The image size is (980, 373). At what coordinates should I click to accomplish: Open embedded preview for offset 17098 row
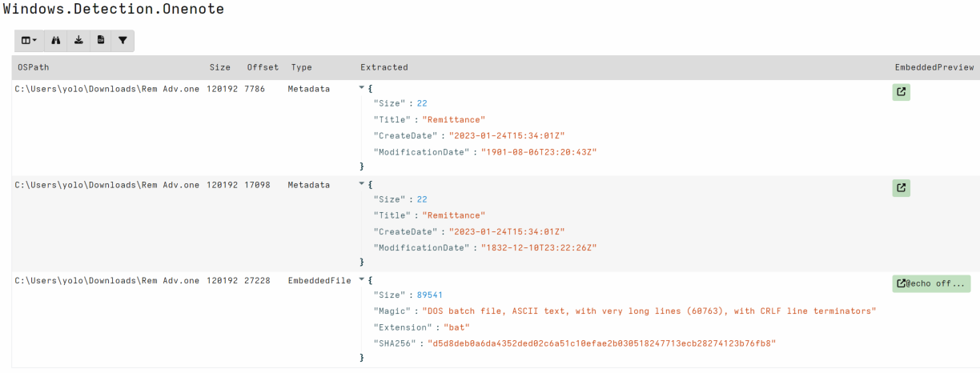[x=902, y=188]
